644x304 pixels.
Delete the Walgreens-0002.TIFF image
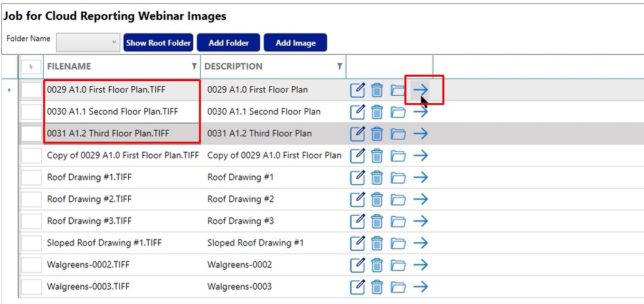(x=377, y=265)
